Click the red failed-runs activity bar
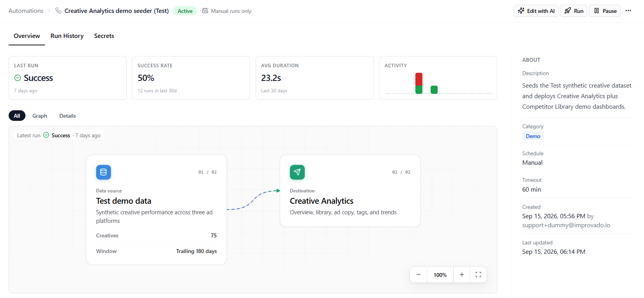The width and height of the screenshot is (644, 298). [x=419, y=79]
